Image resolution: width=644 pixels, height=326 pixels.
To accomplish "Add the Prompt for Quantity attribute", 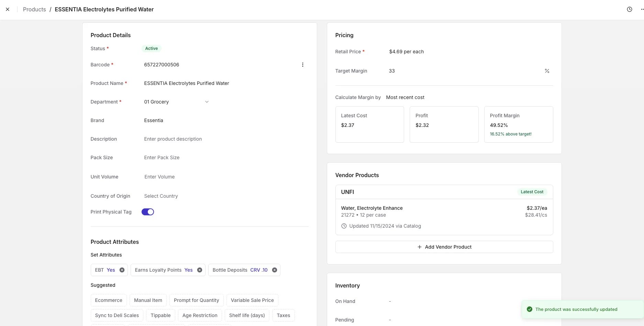I will [196, 300].
